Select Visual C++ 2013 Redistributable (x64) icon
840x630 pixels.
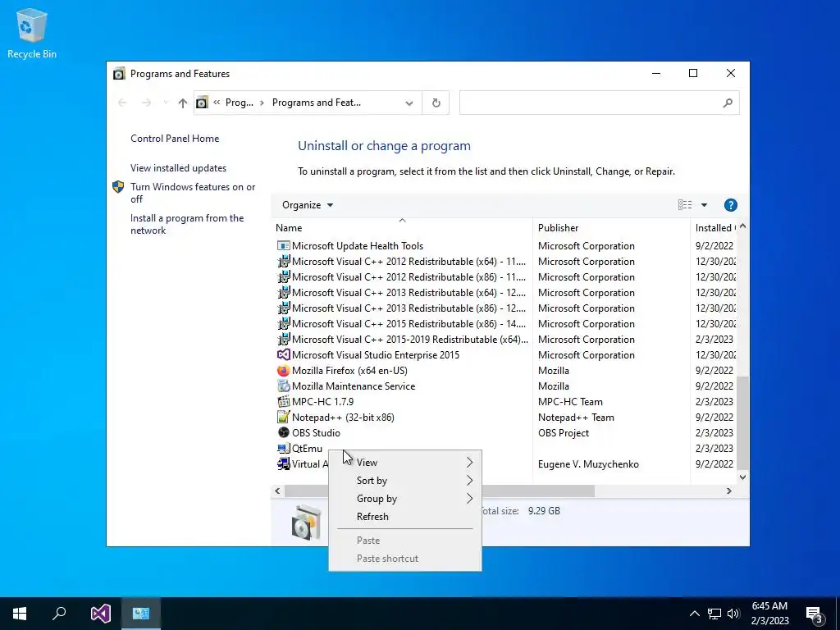click(x=283, y=293)
